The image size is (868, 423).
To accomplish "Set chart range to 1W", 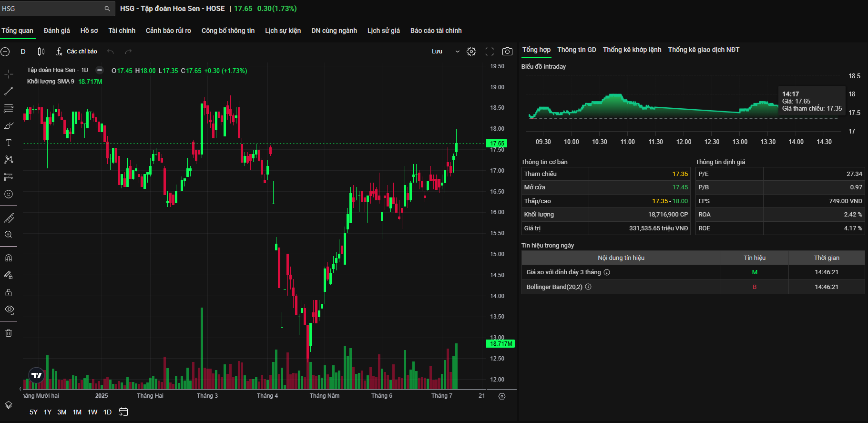I will (92, 412).
